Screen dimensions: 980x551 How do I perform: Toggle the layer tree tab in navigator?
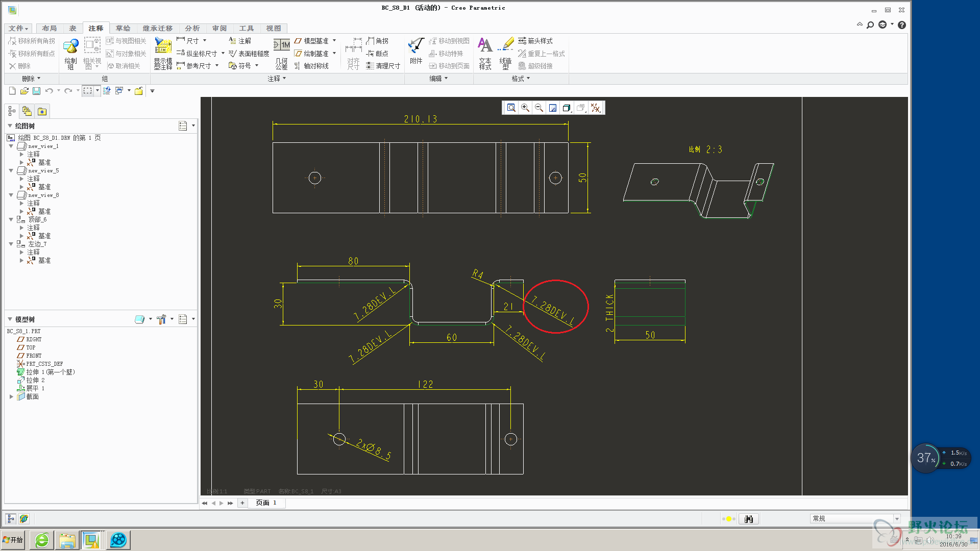pos(27,111)
